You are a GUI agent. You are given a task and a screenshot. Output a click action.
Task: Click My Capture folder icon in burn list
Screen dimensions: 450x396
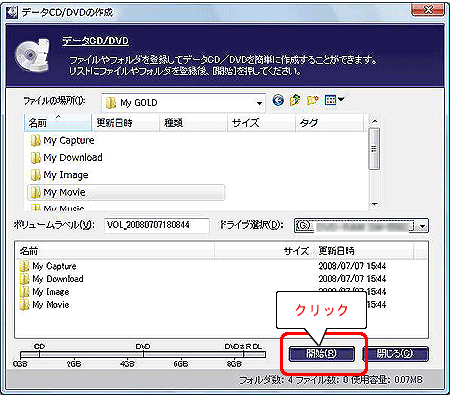pyautogui.click(x=24, y=266)
